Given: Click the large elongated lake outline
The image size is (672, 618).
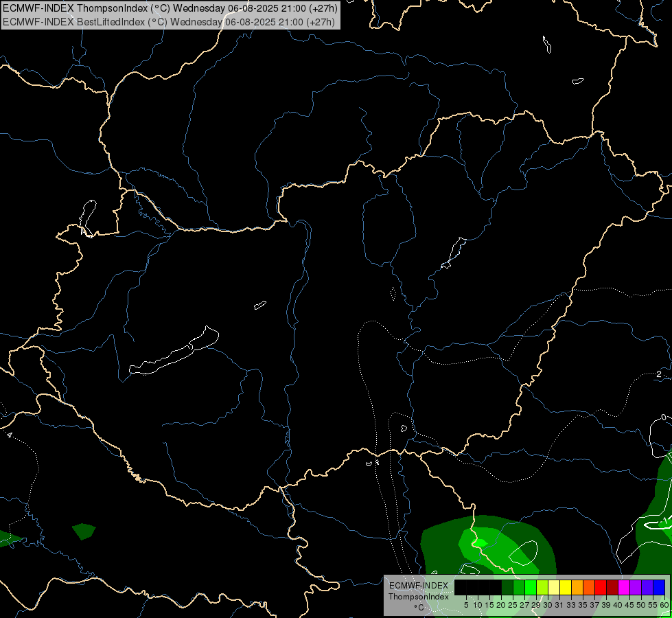Looking at the screenshot, I should 174,352.
